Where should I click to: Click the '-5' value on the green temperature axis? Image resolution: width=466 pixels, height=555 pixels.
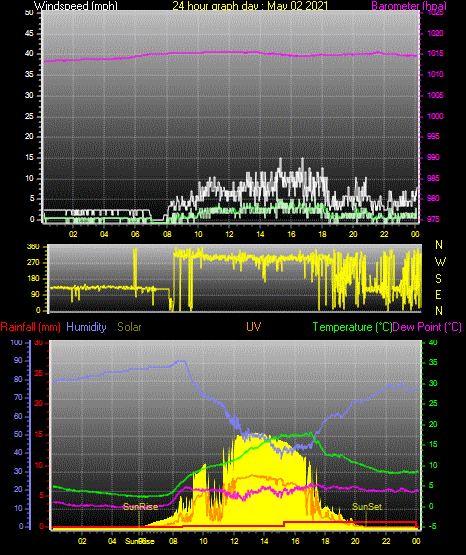[x=432, y=526]
